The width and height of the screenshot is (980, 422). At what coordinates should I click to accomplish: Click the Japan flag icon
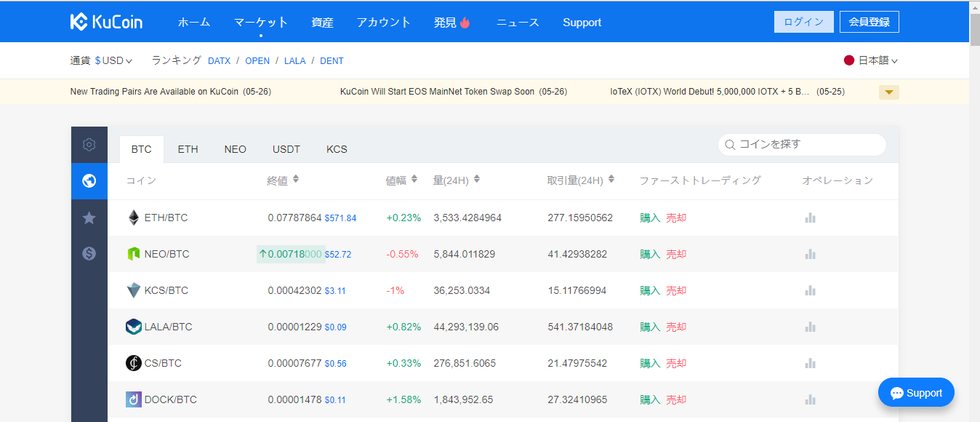coord(849,60)
